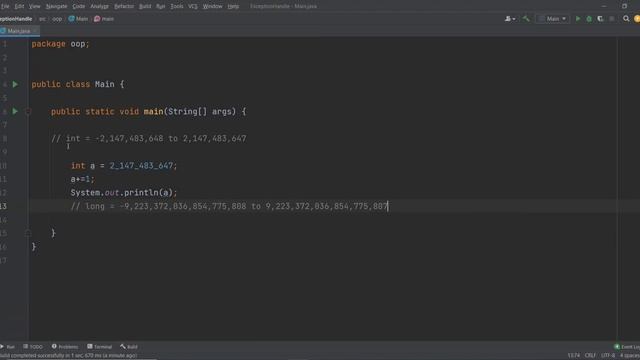Click the Debug bug icon

pyautogui.click(x=589, y=19)
